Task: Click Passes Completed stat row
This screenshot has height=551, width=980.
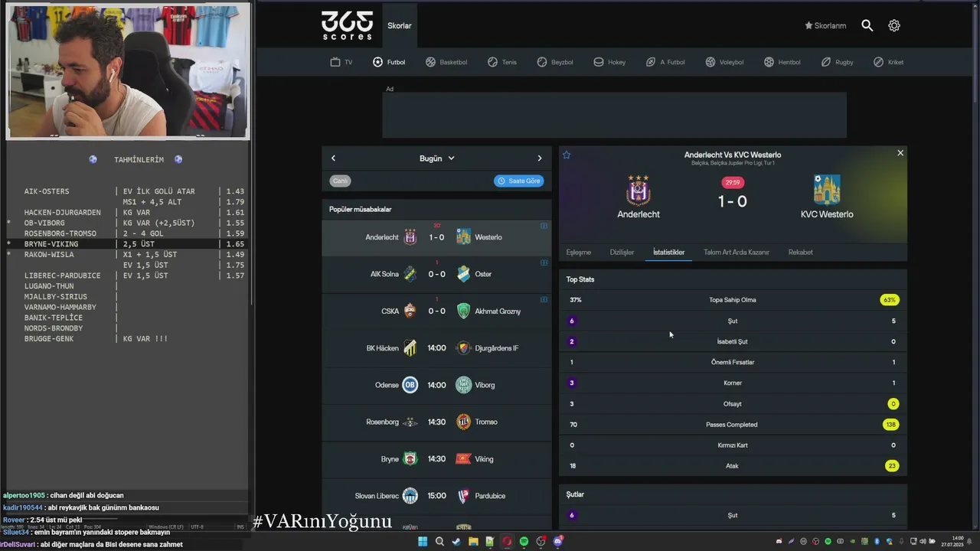Action: 733,425
